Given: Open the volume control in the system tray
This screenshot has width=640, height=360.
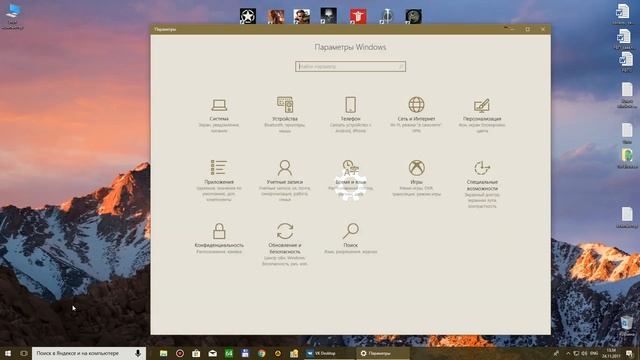Looking at the screenshot, I should coord(584,353).
